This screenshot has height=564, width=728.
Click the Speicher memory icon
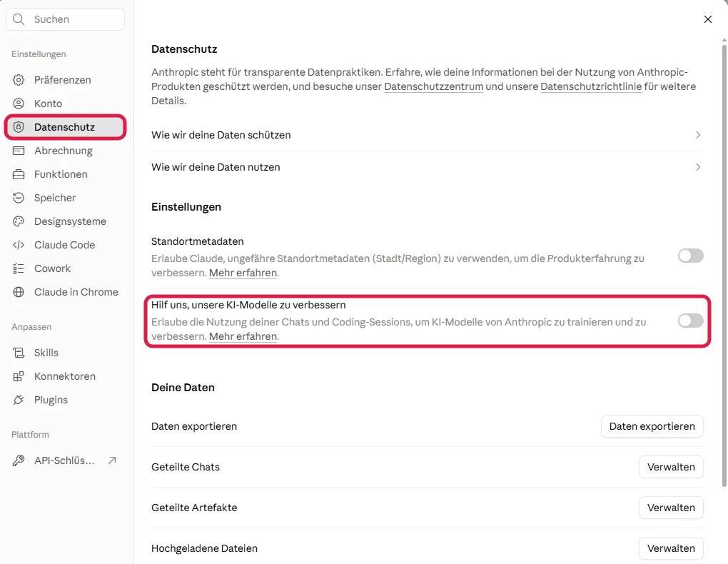pyautogui.click(x=19, y=198)
